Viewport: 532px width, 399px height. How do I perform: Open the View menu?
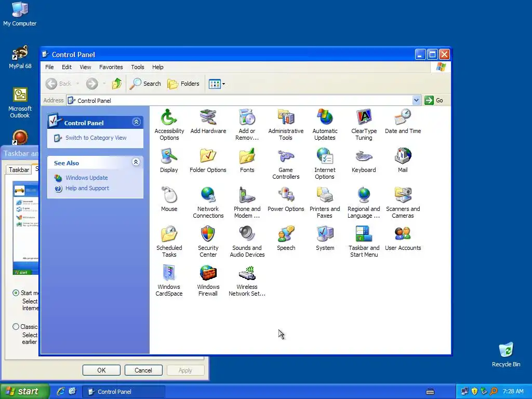[x=85, y=67]
